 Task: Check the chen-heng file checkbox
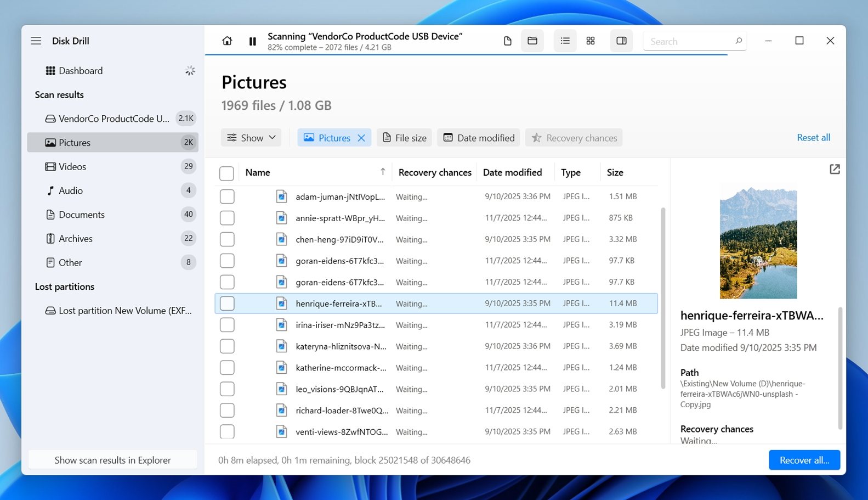pos(226,239)
